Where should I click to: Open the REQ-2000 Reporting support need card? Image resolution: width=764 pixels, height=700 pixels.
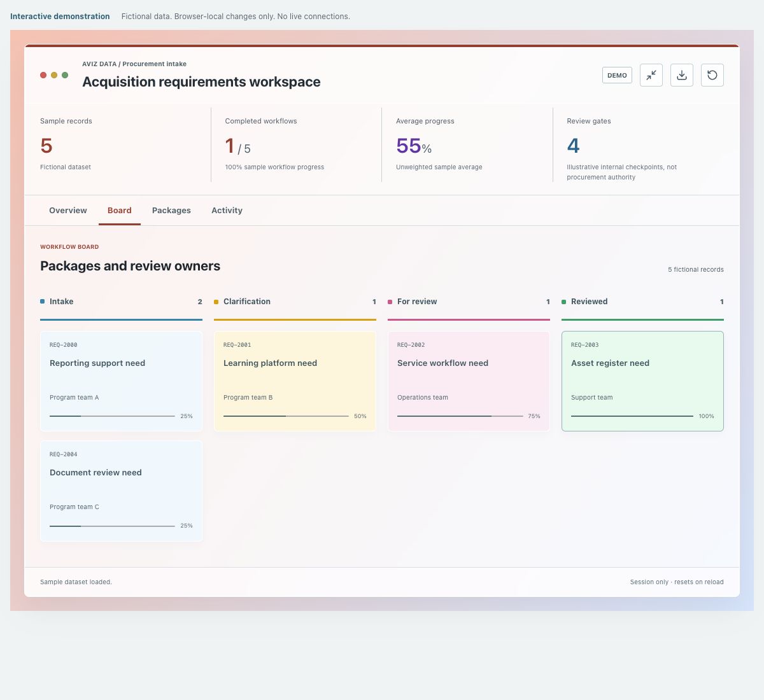pyautogui.click(x=121, y=381)
